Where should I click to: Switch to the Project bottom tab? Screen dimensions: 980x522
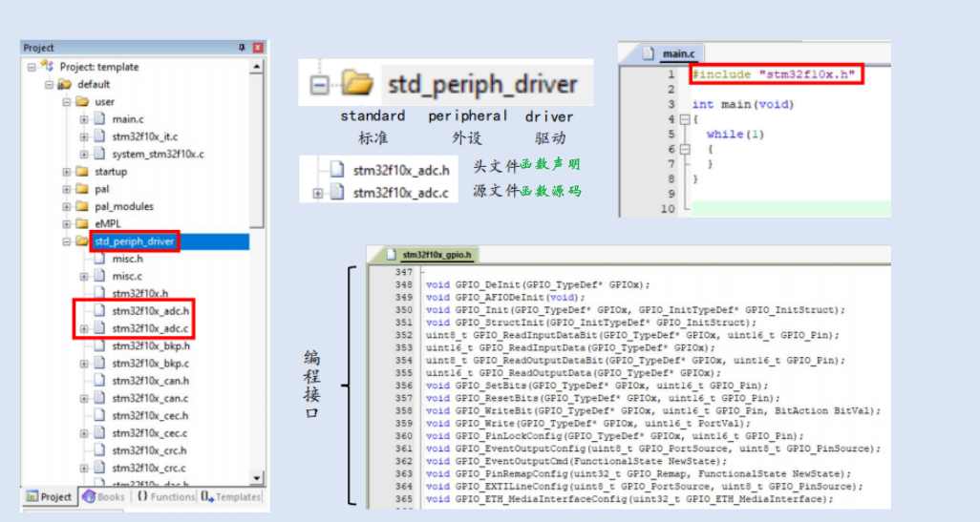[x=49, y=497]
